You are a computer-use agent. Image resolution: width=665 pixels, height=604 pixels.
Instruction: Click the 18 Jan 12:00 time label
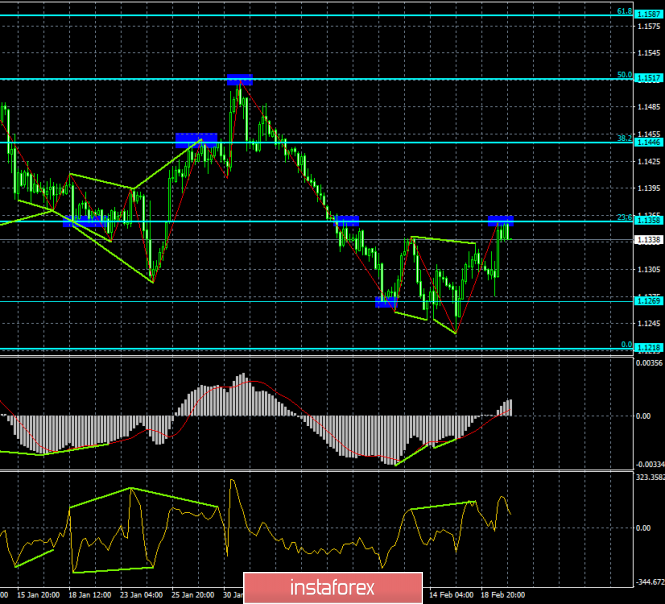click(90, 595)
